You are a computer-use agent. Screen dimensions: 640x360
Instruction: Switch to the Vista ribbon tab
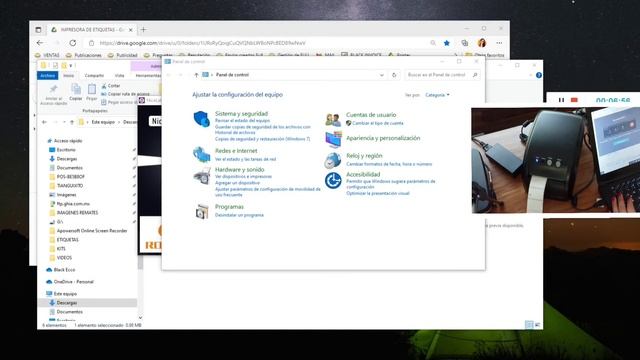pyautogui.click(x=119, y=76)
